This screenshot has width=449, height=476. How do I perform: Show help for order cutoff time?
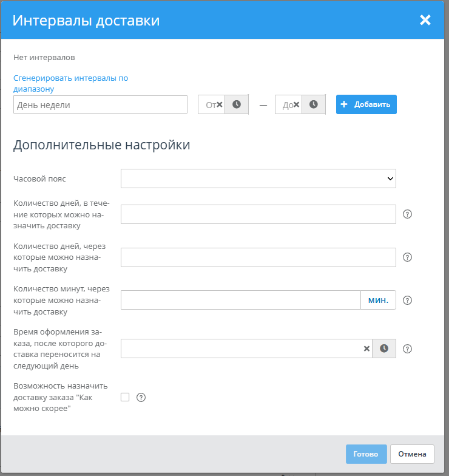(408, 348)
